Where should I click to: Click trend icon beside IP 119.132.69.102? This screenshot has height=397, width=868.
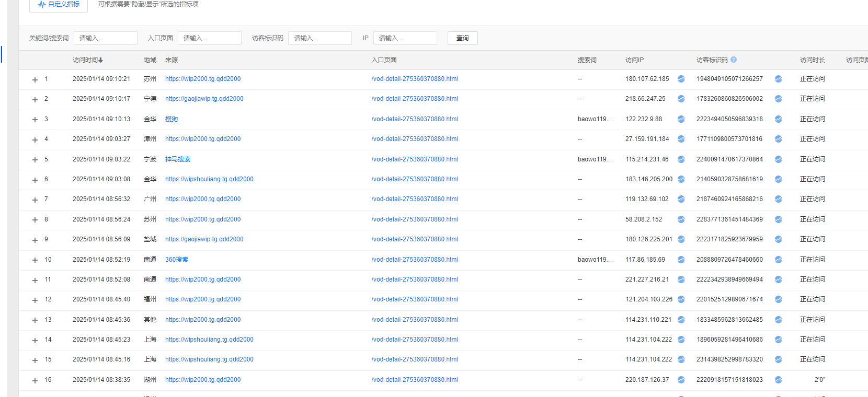point(681,199)
